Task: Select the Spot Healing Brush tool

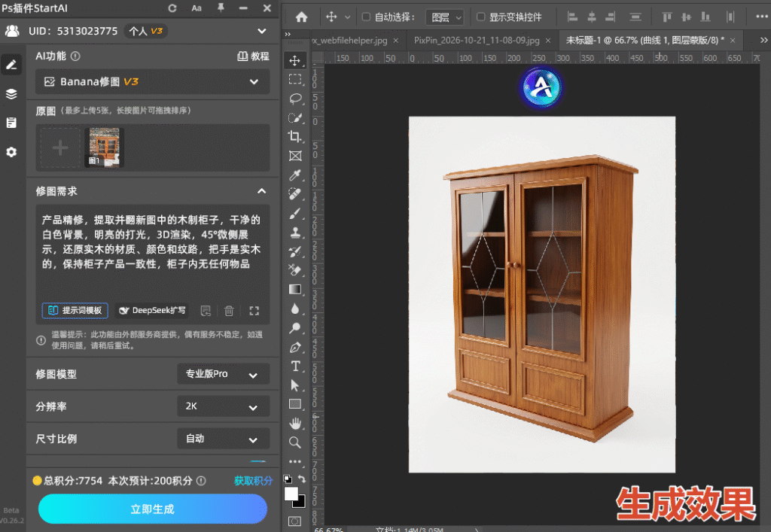Action: (x=295, y=195)
